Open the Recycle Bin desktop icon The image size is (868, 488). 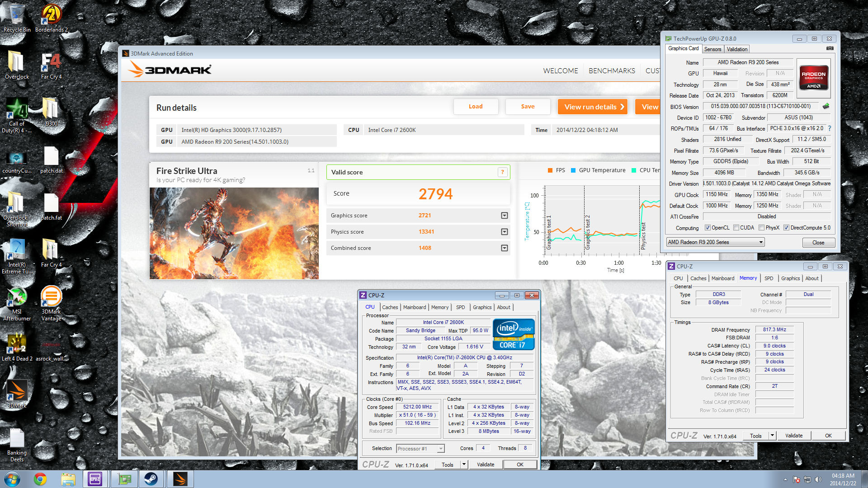coord(17,18)
